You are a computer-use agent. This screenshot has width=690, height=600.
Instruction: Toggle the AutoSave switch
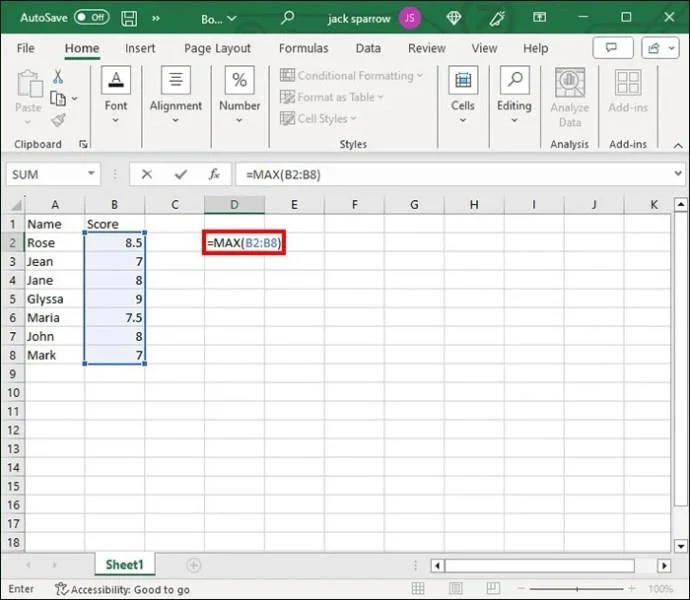click(x=92, y=18)
